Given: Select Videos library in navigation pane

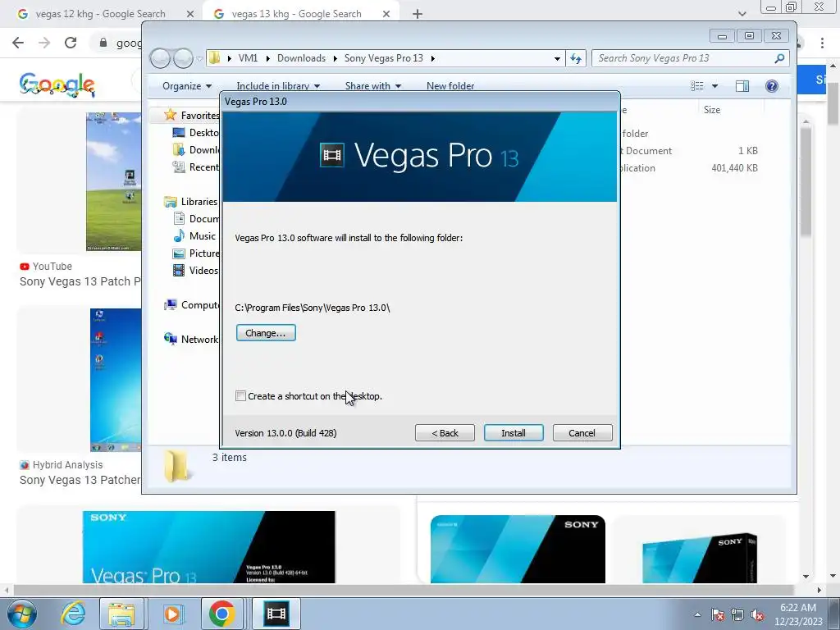Looking at the screenshot, I should 195,271.
